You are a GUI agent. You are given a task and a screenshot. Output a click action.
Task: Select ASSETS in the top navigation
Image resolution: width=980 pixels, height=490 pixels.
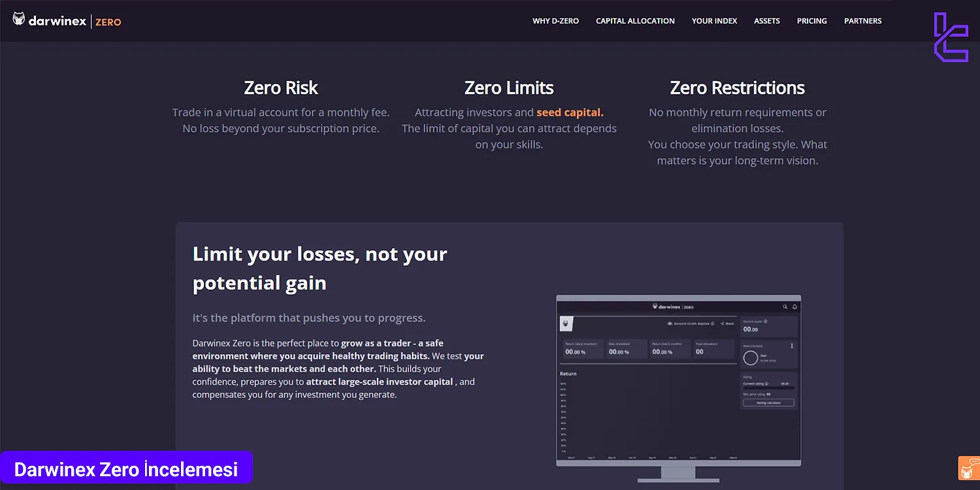point(766,21)
